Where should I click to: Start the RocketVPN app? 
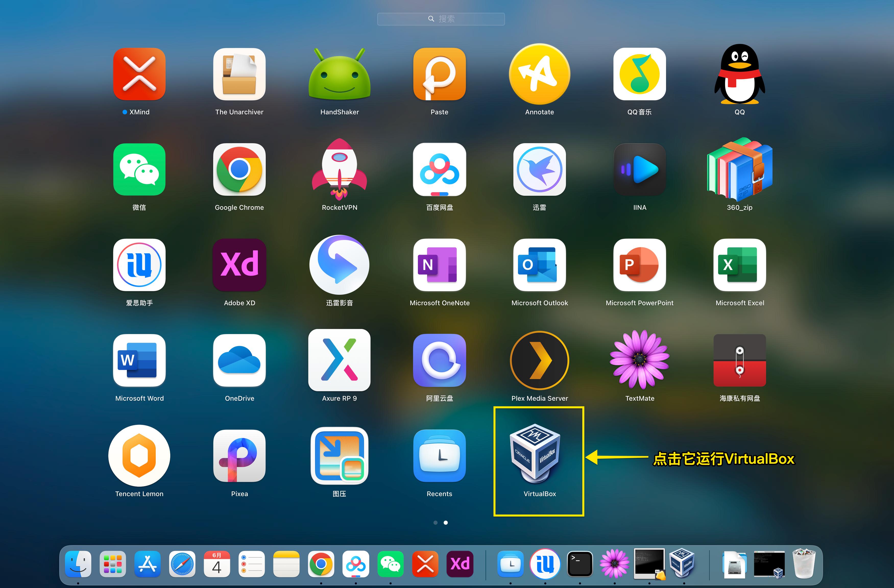[x=339, y=170]
